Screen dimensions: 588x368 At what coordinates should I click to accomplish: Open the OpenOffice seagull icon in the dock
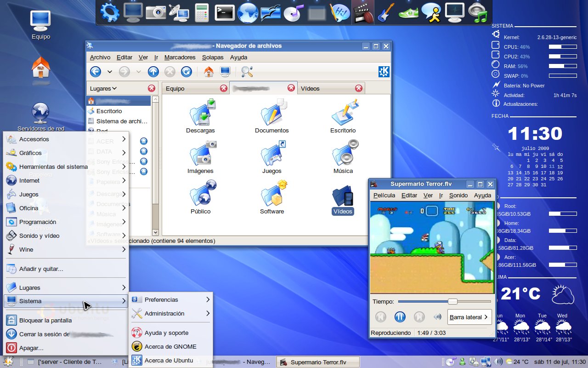pos(271,12)
